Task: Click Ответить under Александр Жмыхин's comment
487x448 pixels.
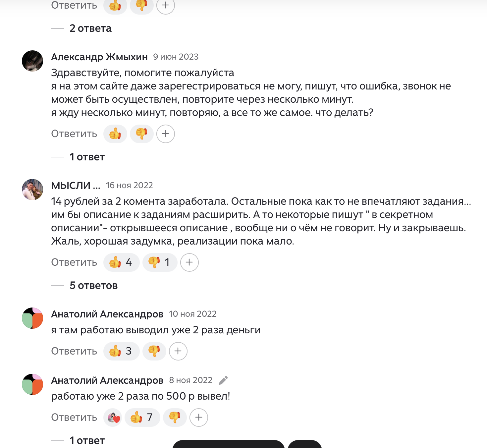Action: 74,134
